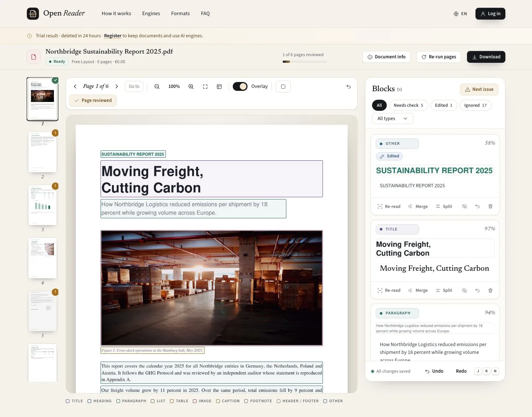Revert the TITLE block changes
This screenshot has height=417, width=532.
477,290
